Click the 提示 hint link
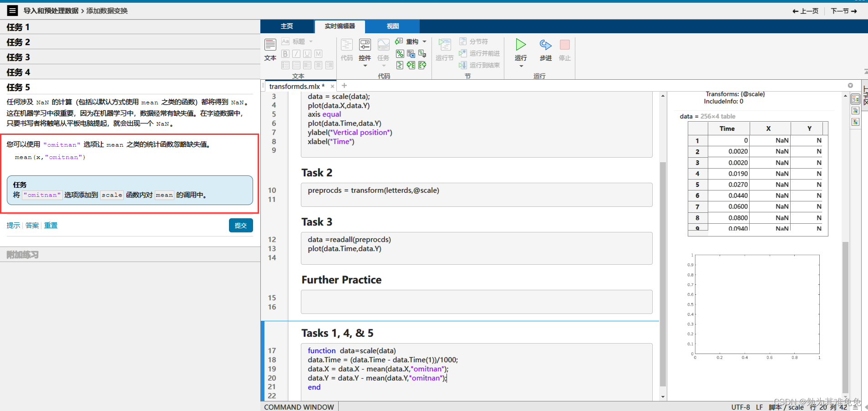The width and height of the screenshot is (868, 411). tap(13, 226)
